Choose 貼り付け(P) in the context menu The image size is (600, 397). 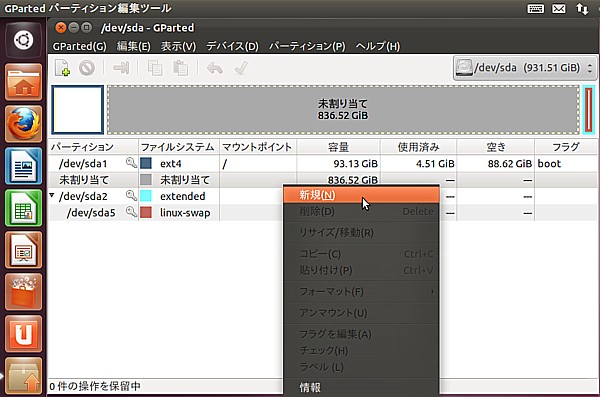361,270
